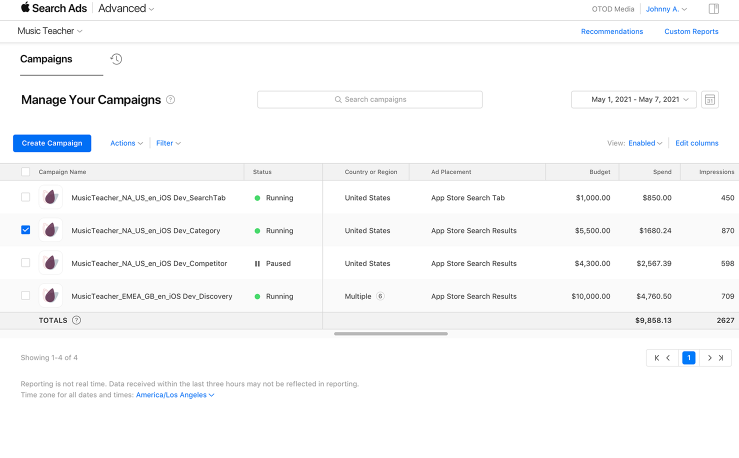This screenshot has width=739, height=458.
Task: Go to the next page arrow
Action: click(x=709, y=358)
